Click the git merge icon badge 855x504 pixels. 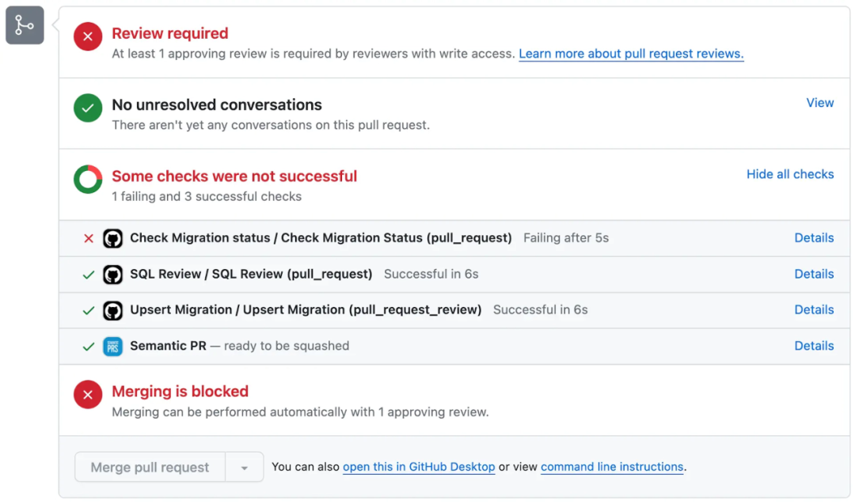pyautogui.click(x=25, y=25)
